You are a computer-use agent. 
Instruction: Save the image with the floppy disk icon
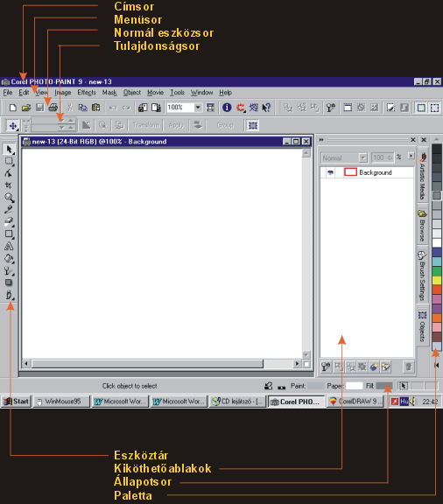click(40, 108)
